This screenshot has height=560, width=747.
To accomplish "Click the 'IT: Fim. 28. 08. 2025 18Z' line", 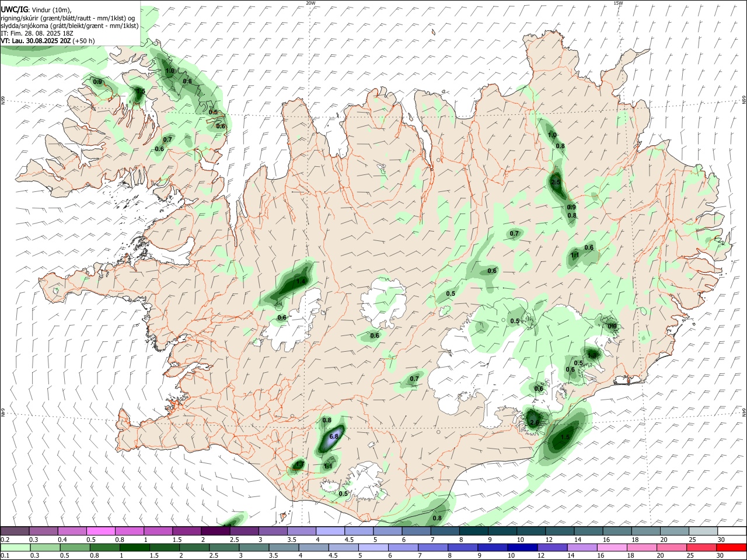I will click(x=37, y=33).
